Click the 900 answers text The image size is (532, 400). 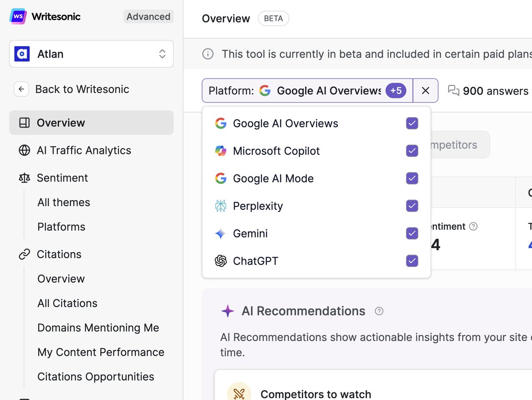click(496, 91)
